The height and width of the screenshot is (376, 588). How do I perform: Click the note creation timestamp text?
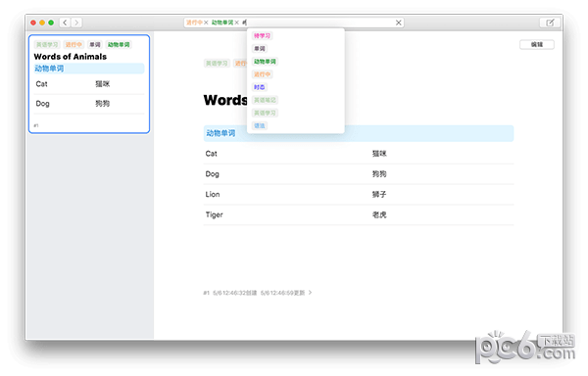click(234, 293)
